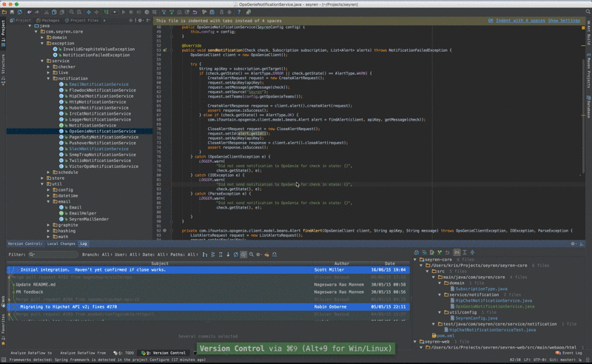Viewport: 592px width, 364px height.
Task: Select PagerDutyNotificationService in project tree
Action: point(104,137)
